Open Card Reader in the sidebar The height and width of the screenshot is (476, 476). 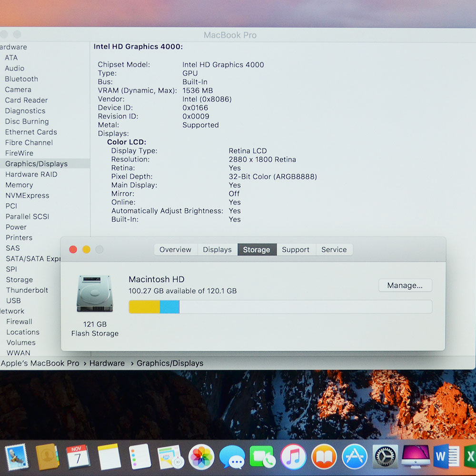26,100
